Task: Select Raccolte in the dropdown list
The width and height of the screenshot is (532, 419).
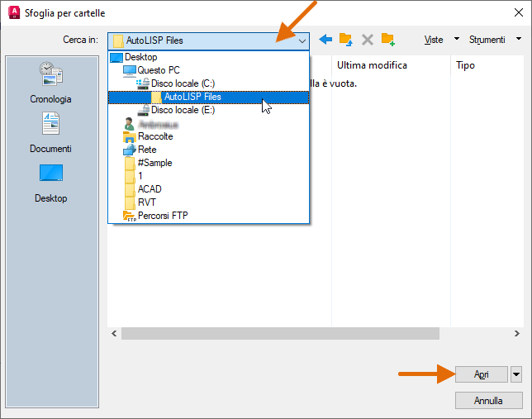Action: click(x=209, y=136)
